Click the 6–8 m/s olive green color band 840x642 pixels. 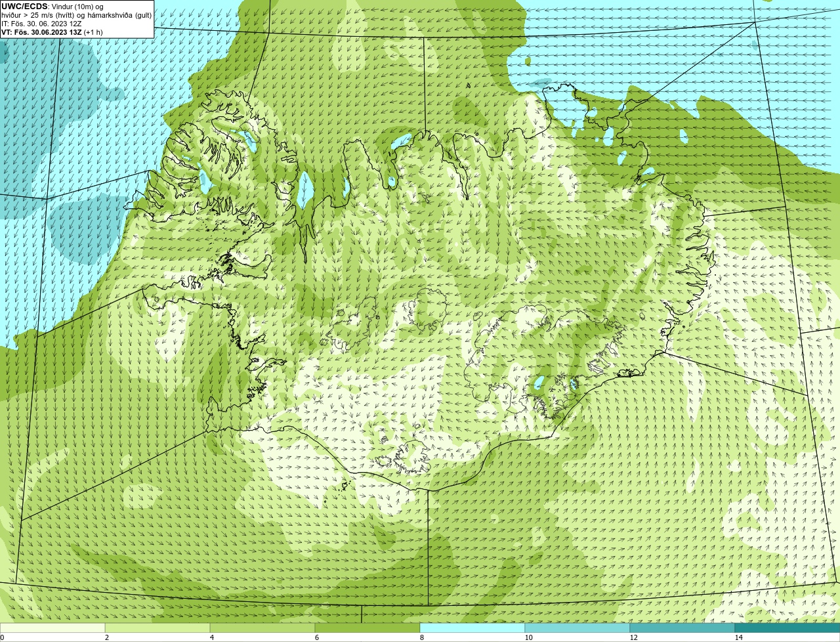tap(367, 628)
